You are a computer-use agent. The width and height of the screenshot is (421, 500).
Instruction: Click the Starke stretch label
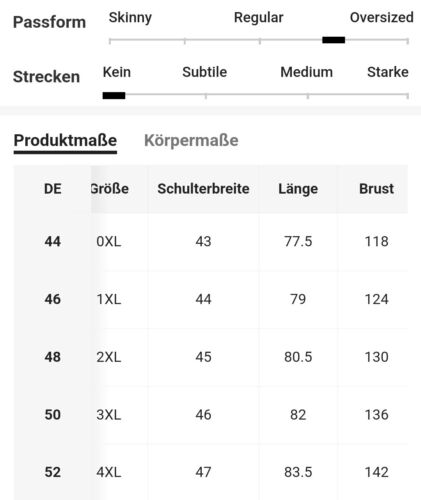[x=388, y=72]
